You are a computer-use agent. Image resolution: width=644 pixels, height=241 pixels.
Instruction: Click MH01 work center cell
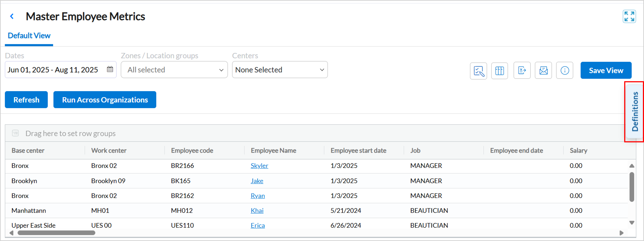100,211
